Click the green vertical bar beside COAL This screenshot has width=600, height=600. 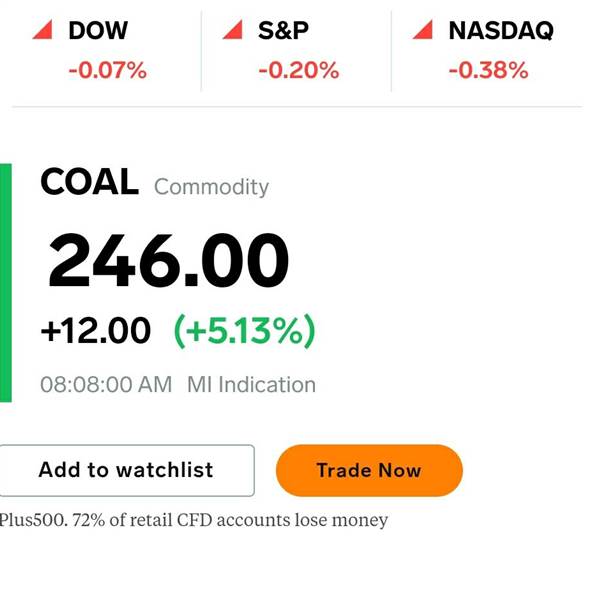click(x=6, y=283)
